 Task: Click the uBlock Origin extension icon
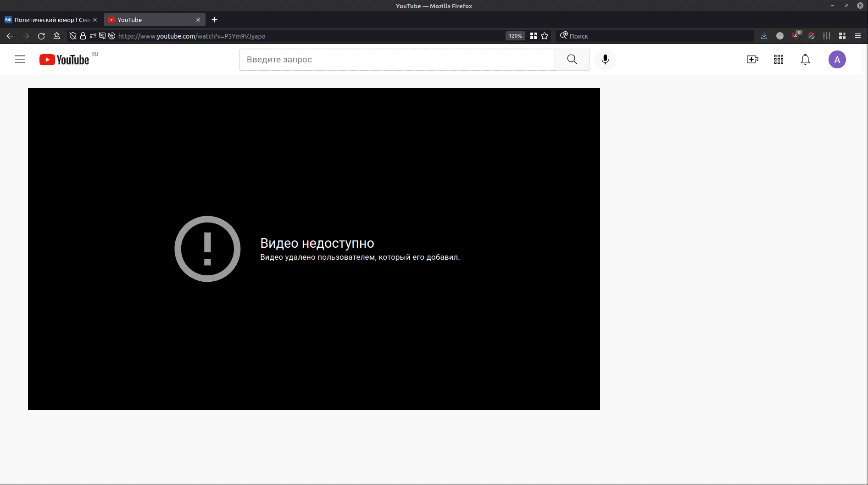coord(796,36)
